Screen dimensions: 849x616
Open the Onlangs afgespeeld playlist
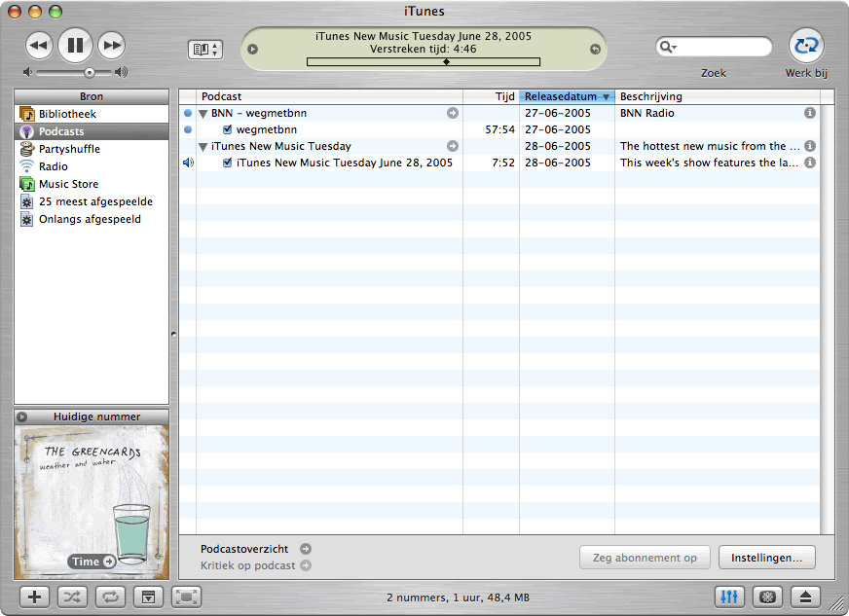(92, 219)
